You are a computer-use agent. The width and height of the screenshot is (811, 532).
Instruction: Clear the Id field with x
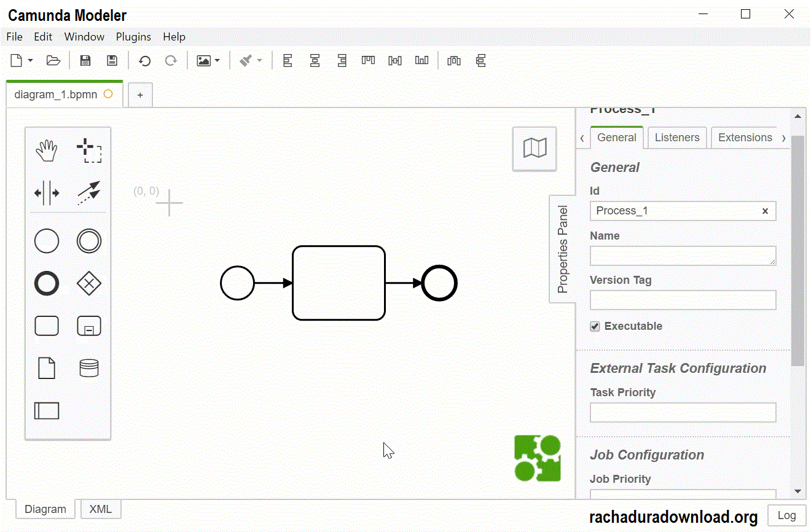(x=765, y=211)
